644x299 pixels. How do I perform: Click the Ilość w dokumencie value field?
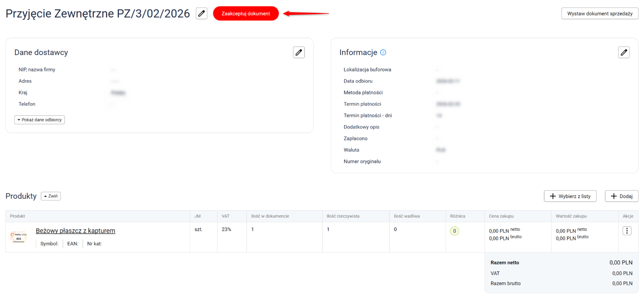tap(253, 229)
